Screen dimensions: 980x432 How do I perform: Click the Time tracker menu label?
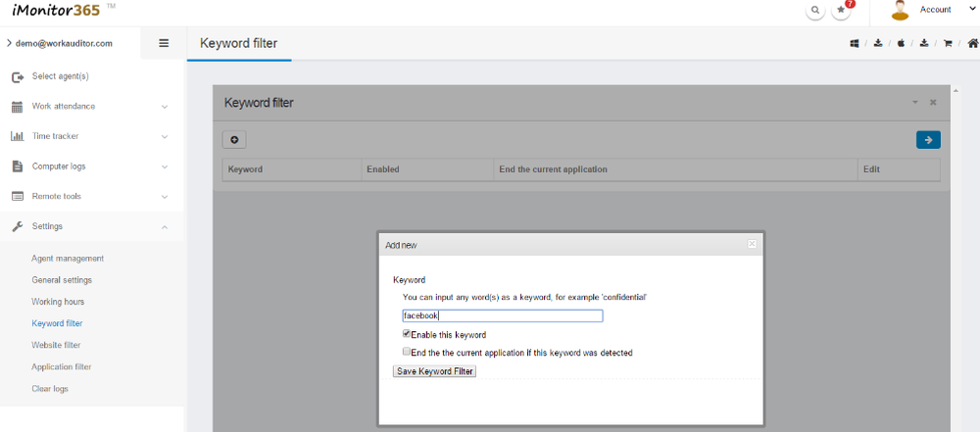tap(55, 136)
